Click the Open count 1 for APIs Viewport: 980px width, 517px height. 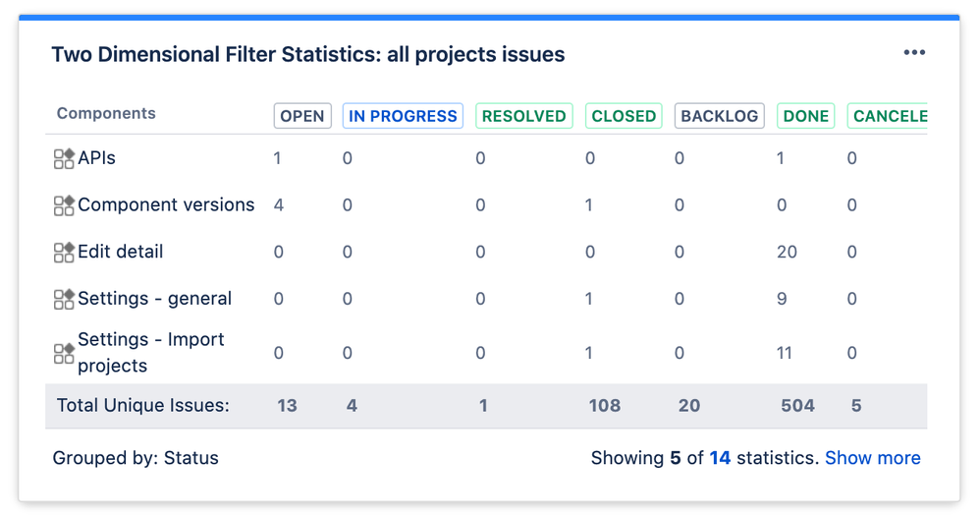pyautogui.click(x=277, y=158)
